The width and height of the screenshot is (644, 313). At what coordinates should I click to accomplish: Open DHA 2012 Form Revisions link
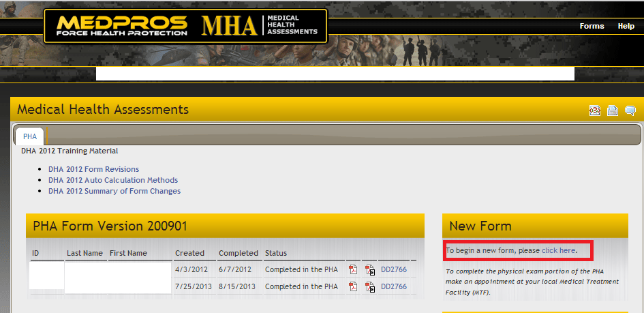(x=93, y=169)
